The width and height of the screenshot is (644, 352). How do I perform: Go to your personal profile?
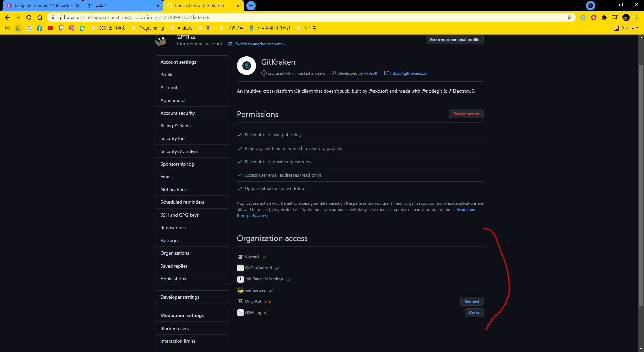454,40
